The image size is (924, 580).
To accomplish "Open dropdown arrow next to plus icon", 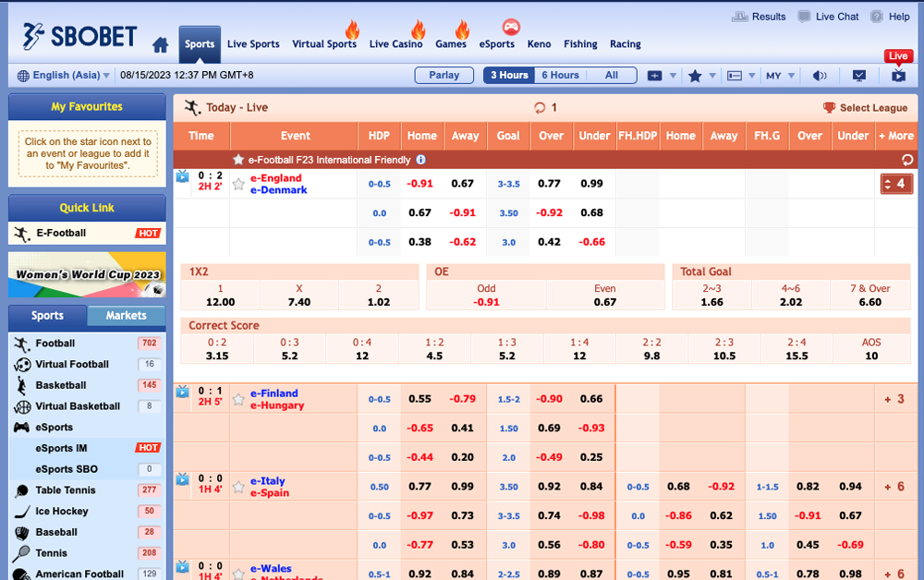I will (x=673, y=76).
